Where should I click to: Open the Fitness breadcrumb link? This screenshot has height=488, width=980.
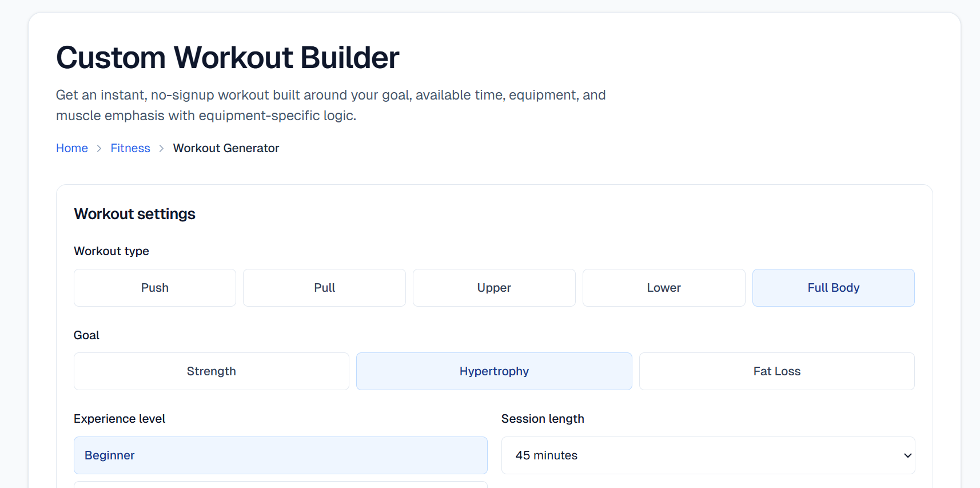pos(130,148)
